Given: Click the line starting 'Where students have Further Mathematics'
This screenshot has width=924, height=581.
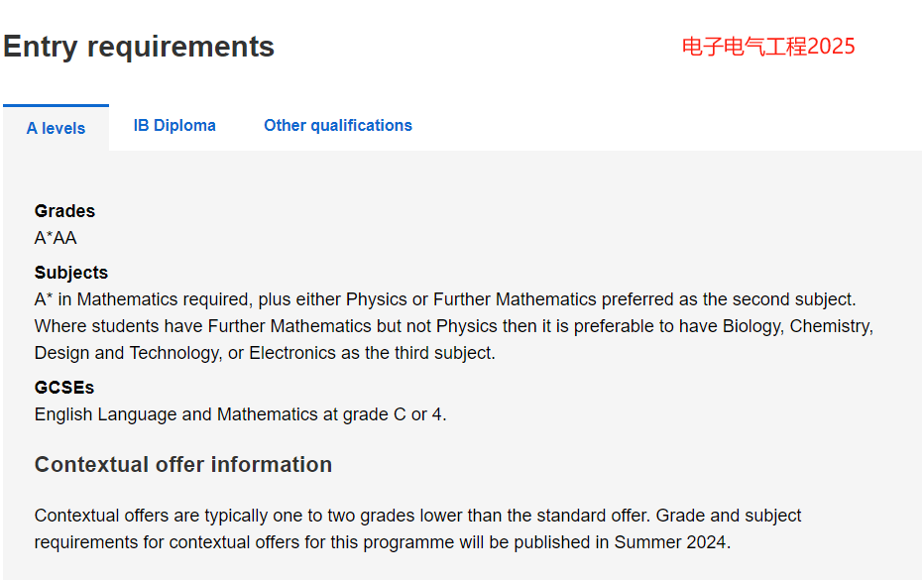Looking at the screenshot, I should click(x=454, y=326).
